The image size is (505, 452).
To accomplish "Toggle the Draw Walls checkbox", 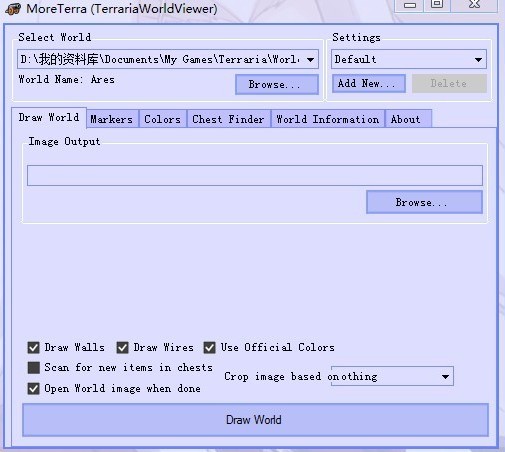I will click(33, 348).
